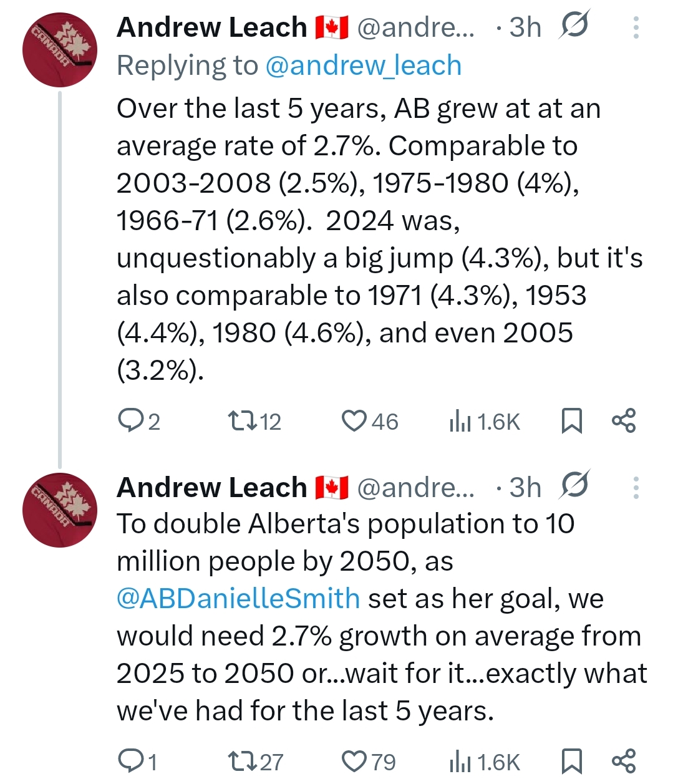Share the second tweet
673x784 pixels.
[623, 761]
